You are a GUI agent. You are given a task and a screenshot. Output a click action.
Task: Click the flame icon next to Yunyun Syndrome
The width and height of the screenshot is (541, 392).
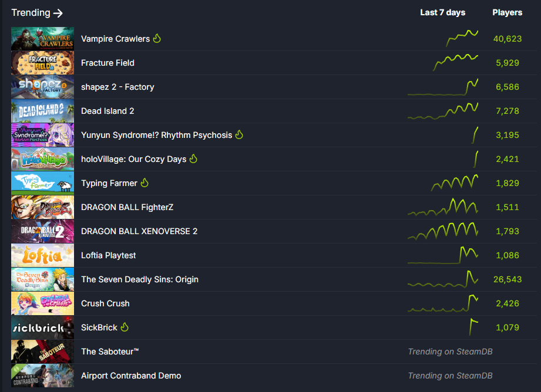pyautogui.click(x=239, y=134)
